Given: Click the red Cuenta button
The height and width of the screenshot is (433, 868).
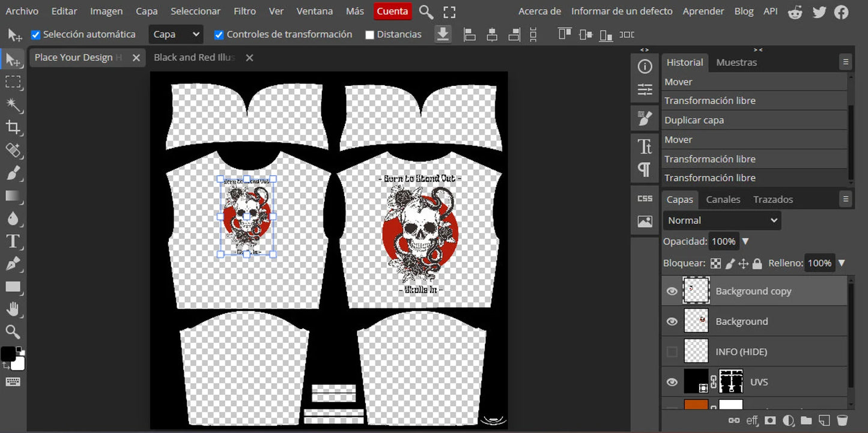Looking at the screenshot, I should click(392, 11).
